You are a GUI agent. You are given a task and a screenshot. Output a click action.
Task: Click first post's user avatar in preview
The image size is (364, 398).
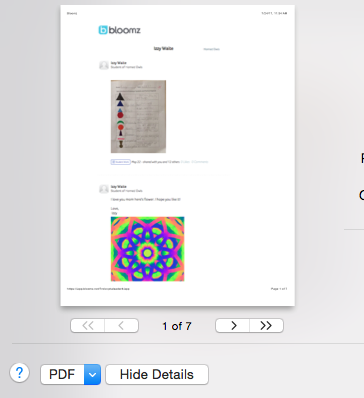[104, 65]
